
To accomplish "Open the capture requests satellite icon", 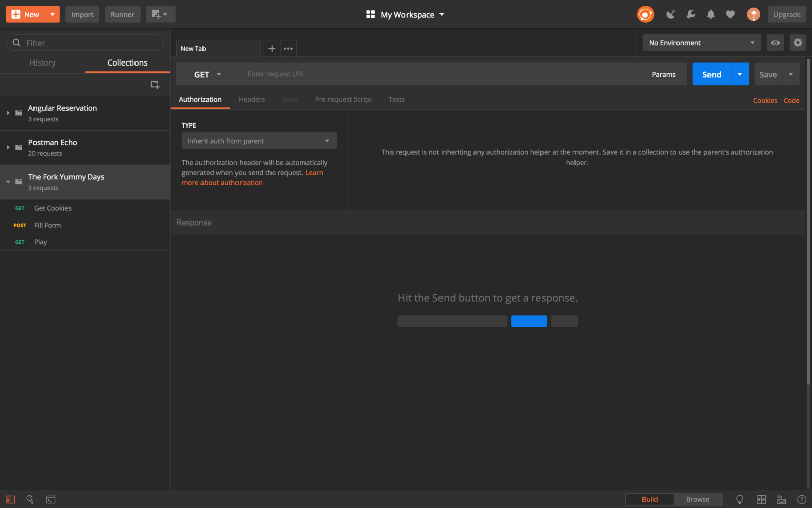I will (671, 14).
